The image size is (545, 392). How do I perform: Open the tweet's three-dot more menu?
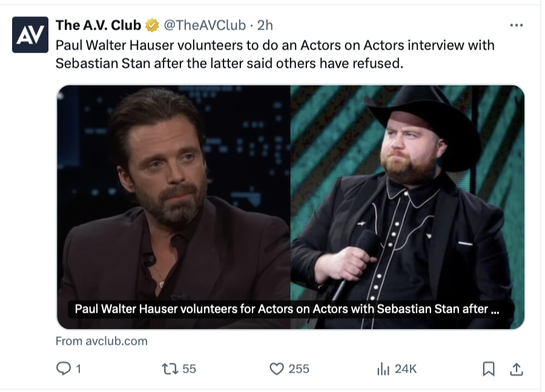[x=516, y=25]
